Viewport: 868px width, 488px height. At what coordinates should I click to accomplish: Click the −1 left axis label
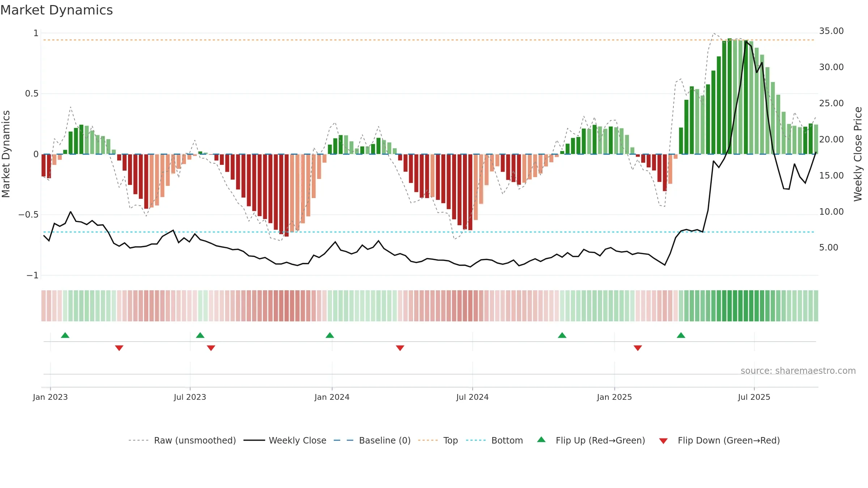pyautogui.click(x=33, y=275)
